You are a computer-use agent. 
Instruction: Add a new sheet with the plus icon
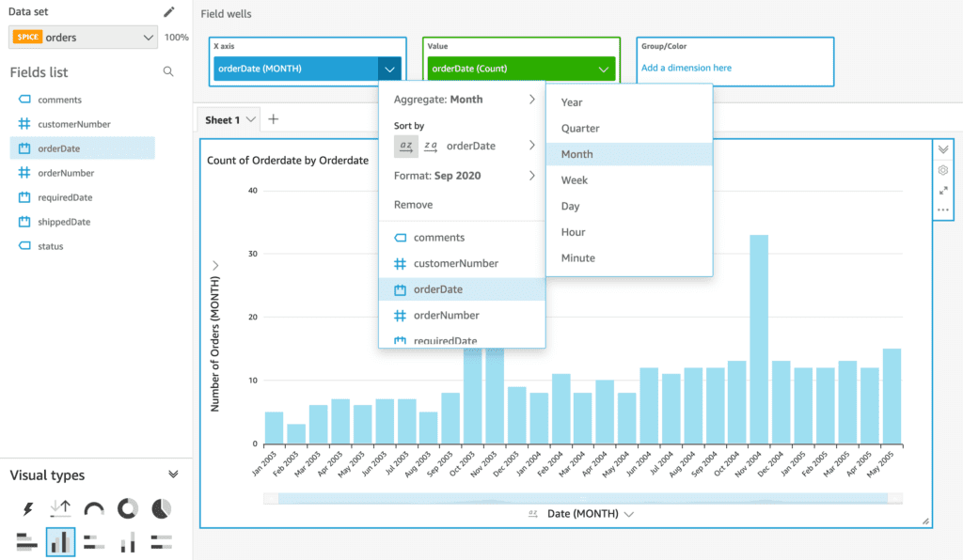[274, 119]
